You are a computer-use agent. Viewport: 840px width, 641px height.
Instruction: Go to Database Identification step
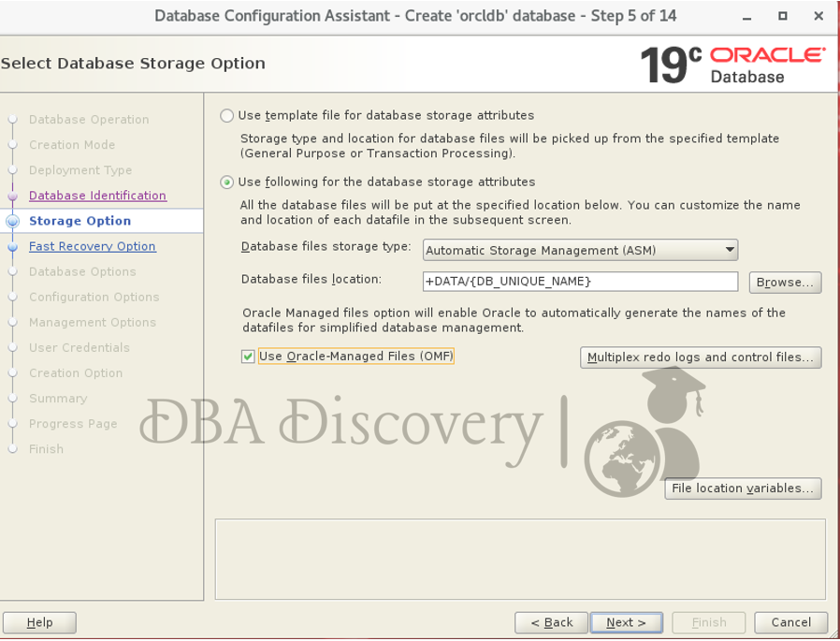pyautogui.click(x=97, y=196)
